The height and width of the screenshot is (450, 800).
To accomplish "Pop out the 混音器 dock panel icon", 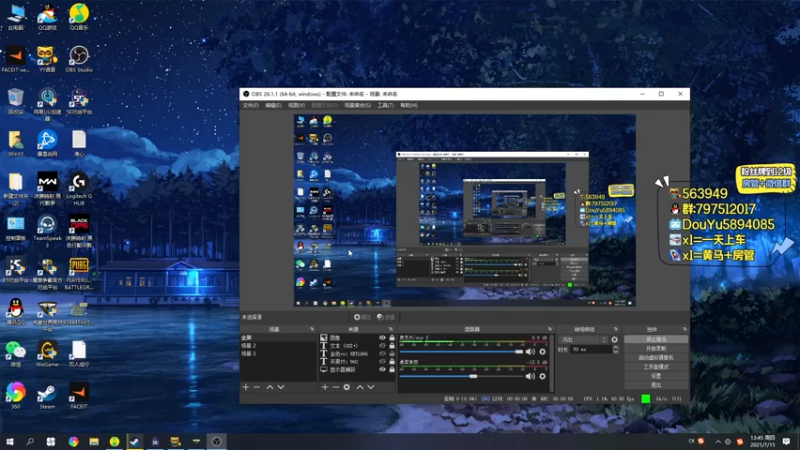I will pos(550,329).
